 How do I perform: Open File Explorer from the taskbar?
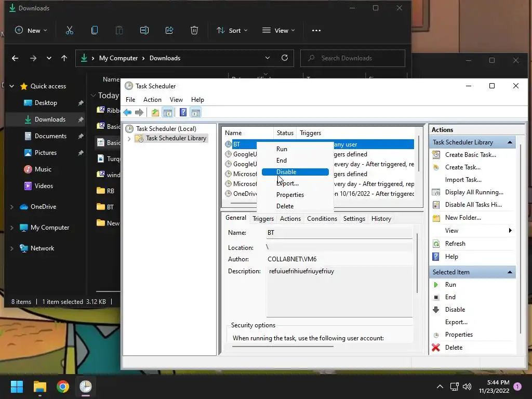click(x=40, y=387)
